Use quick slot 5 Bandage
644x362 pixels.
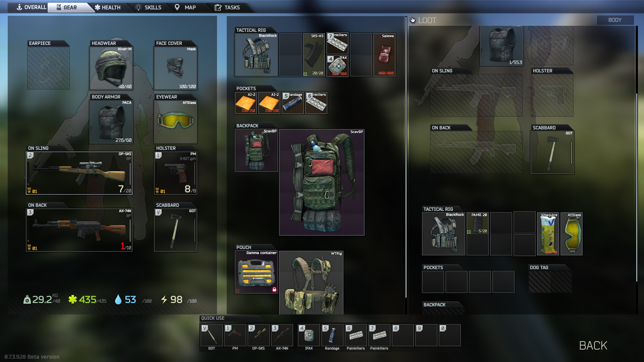[x=332, y=335]
